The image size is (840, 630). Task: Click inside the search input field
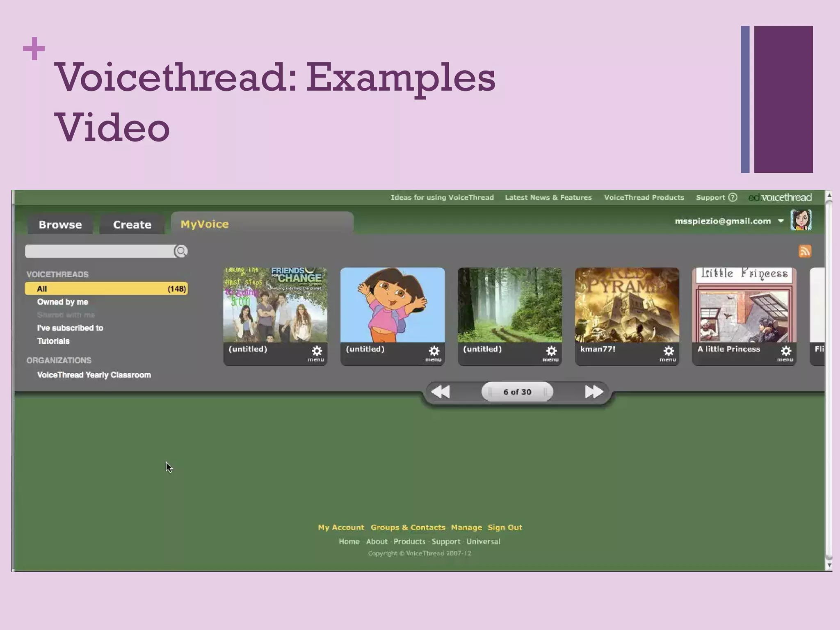(x=99, y=251)
